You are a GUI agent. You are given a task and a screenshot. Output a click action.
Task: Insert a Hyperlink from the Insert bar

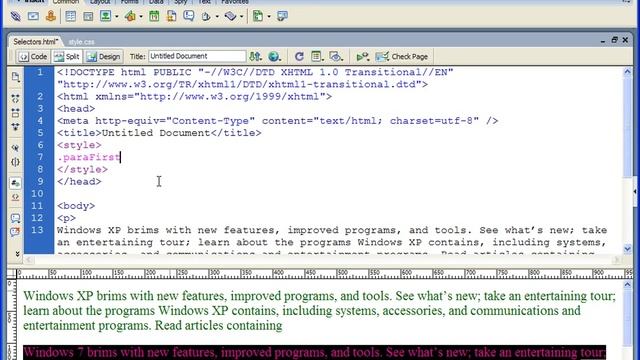pos(16,16)
